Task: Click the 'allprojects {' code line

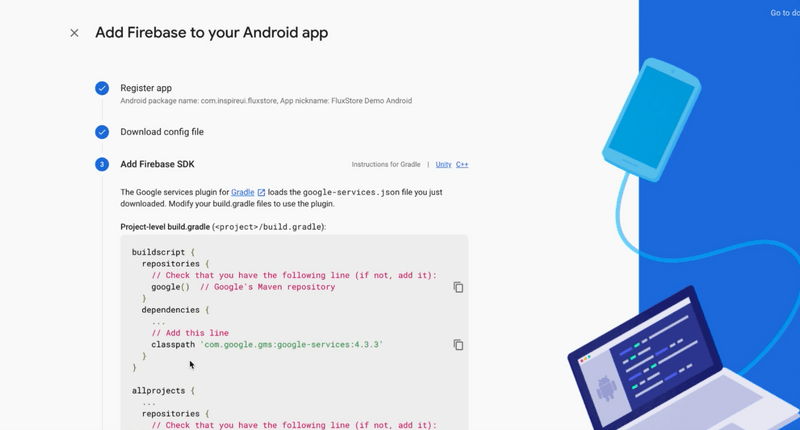Action: (163, 391)
